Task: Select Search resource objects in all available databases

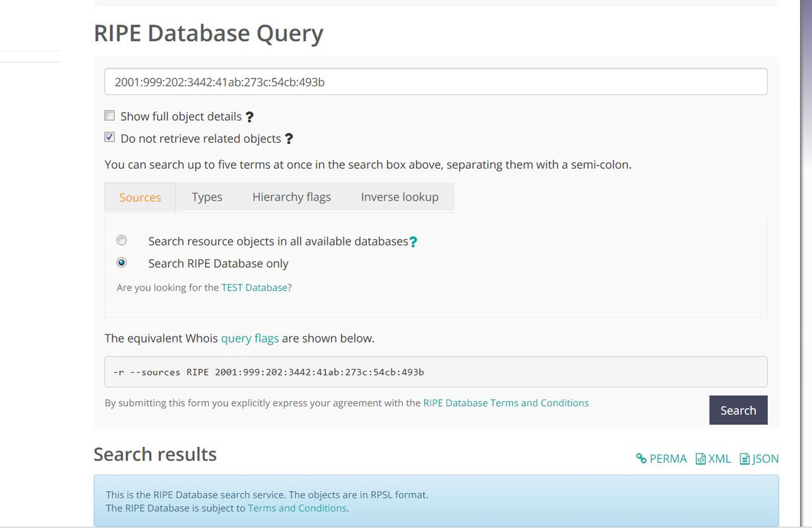Action: [x=121, y=240]
